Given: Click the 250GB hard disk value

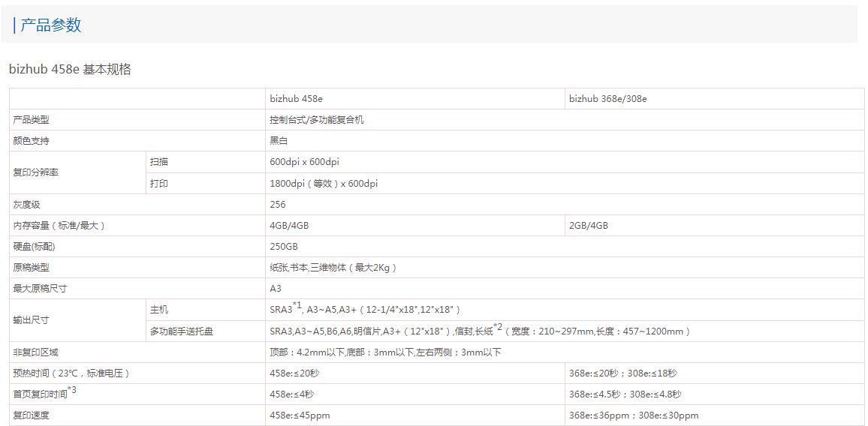Looking at the screenshot, I should click(283, 246).
